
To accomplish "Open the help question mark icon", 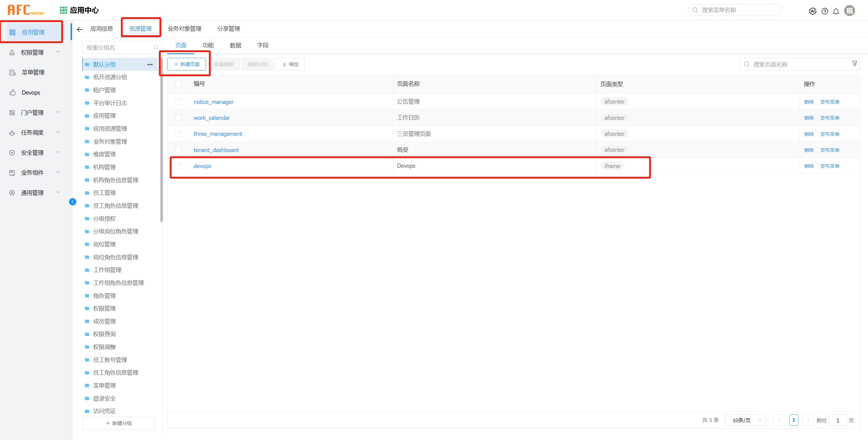I will [825, 11].
